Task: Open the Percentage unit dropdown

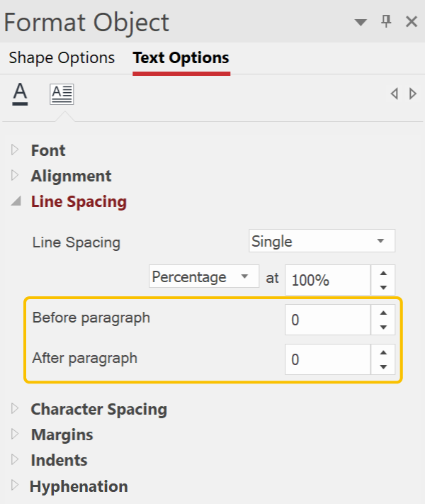Action: point(204,277)
